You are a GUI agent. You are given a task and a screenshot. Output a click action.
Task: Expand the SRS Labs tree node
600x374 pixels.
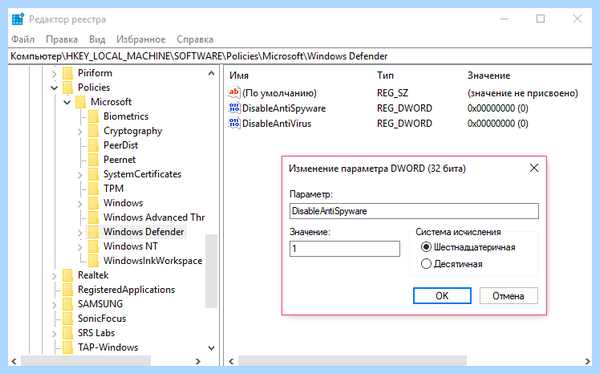tap(54, 333)
